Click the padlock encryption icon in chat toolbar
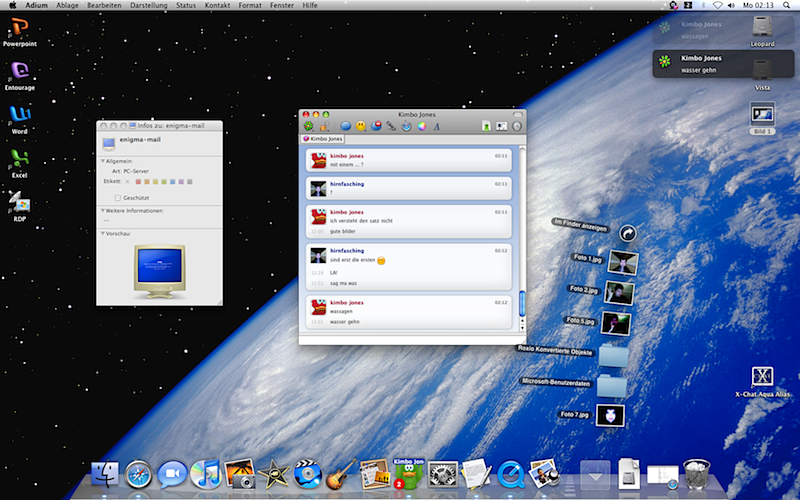 point(323,126)
